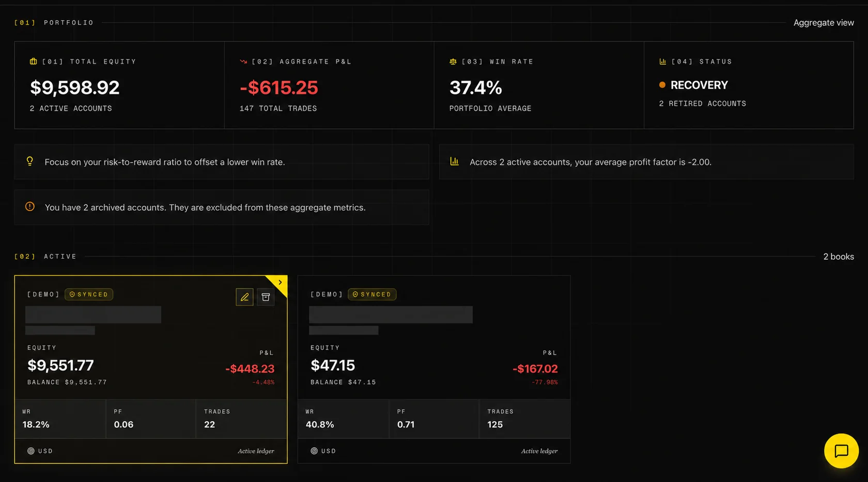Click the archive box icon on first account
This screenshot has width=868, height=482.
tap(266, 297)
